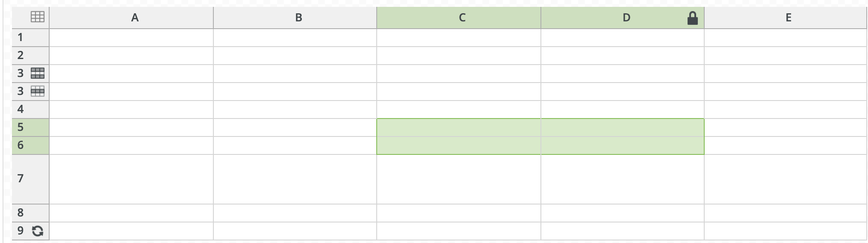Select row 1 header
The height and width of the screenshot is (243, 868).
[x=30, y=38]
